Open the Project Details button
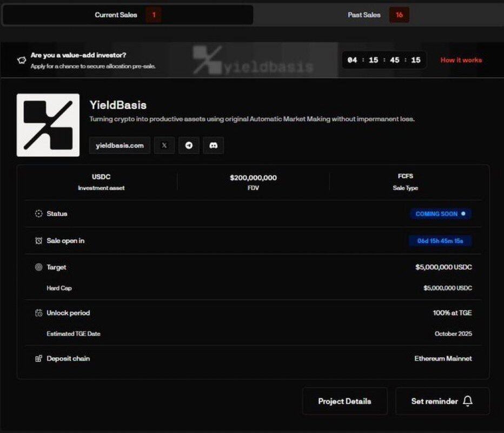Viewport: 504px width, 433px height. (x=344, y=401)
